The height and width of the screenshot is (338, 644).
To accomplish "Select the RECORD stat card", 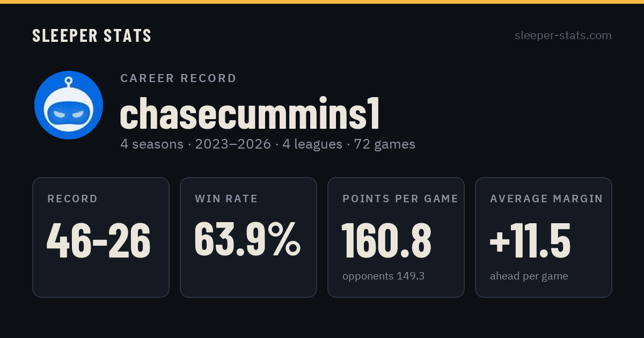I will tap(101, 237).
